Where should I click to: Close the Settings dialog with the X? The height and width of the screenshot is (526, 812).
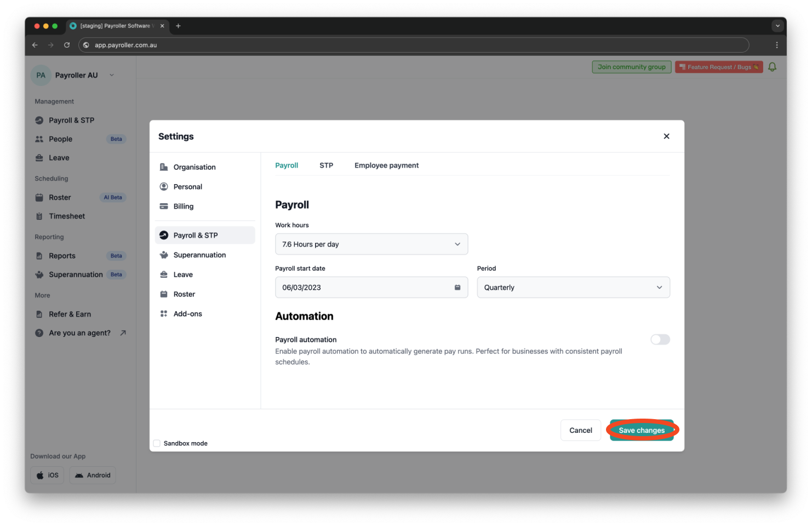click(x=666, y=136)
